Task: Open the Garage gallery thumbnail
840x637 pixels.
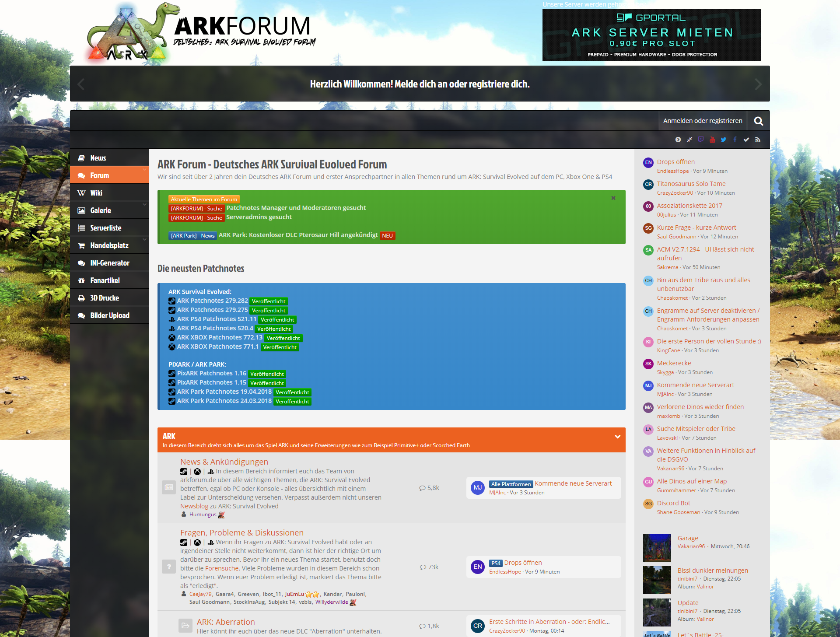Action: tap(657, 548)
